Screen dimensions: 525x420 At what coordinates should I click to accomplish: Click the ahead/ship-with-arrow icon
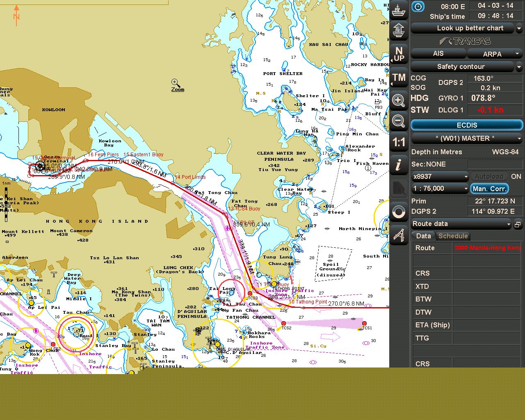pos(398,30)
